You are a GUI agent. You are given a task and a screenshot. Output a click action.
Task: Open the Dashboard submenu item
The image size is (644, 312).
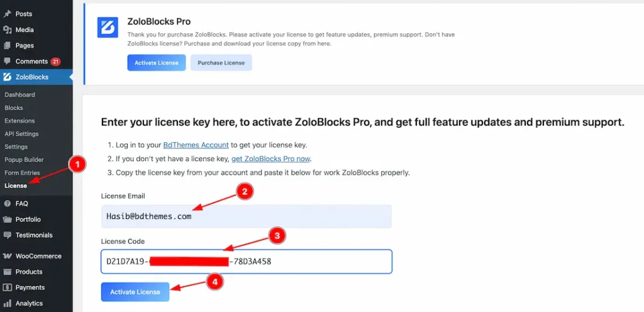pyautogui.click(x=19, y=94)
